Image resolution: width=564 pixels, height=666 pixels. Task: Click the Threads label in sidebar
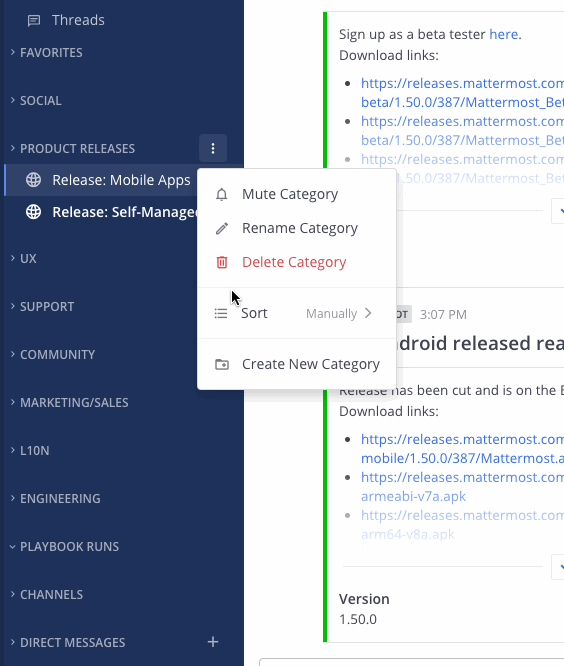(78, 20)
